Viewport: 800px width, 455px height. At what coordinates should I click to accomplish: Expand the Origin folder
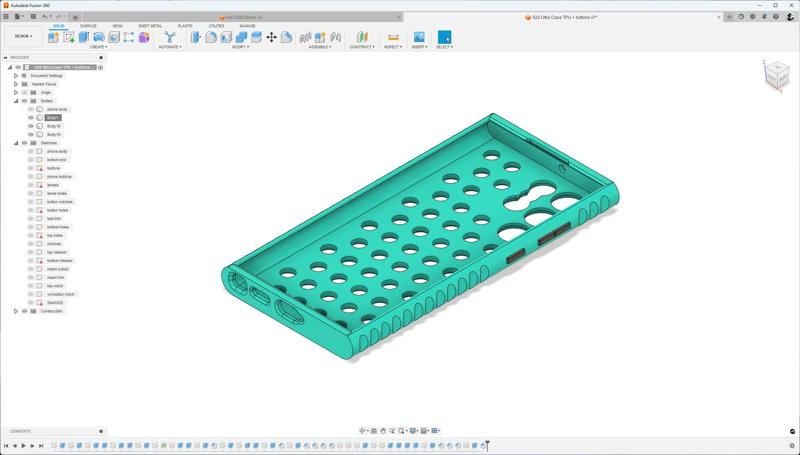(16, 92)
